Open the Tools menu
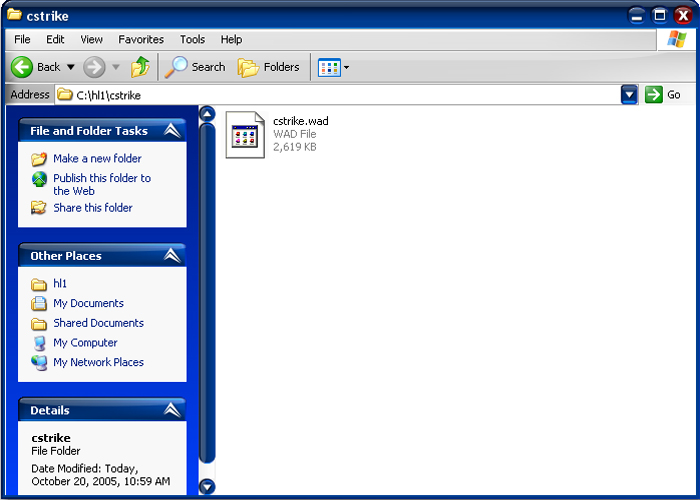Screen dimensions: 700x500 coord(192,40)
